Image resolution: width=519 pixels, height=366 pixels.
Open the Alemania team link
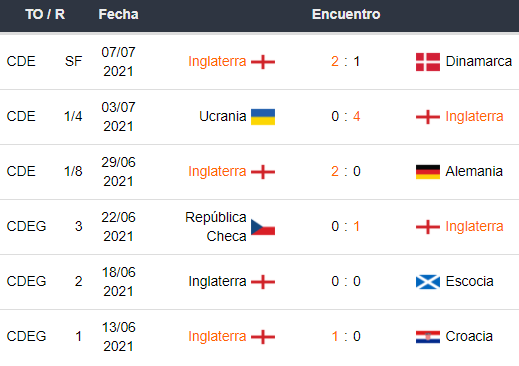(x=474, y=171)
